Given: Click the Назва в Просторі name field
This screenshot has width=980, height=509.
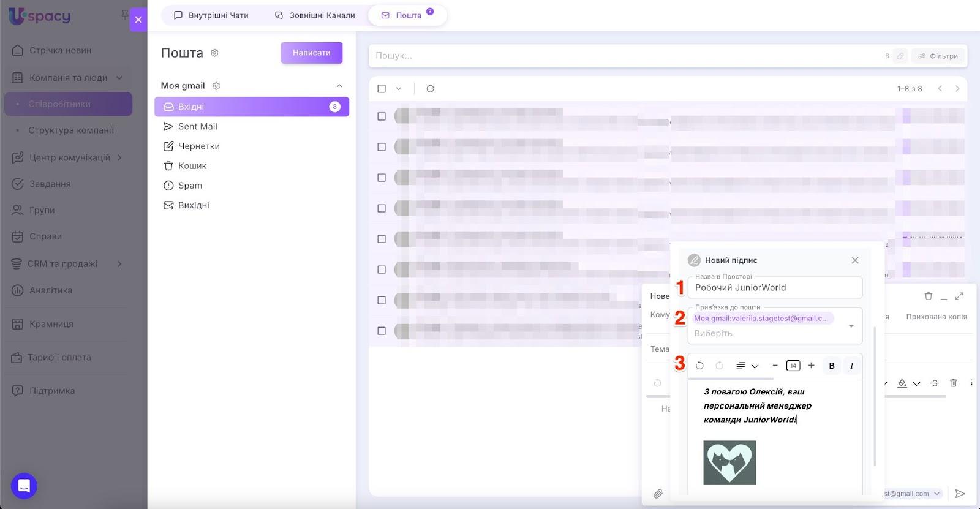Looking at the screenshot, I should (775, 287).
